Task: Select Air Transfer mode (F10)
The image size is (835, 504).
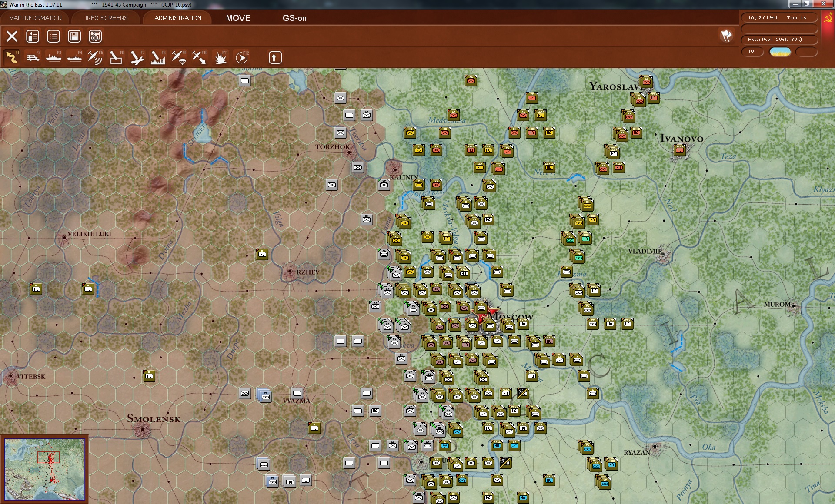Action: coord(200,57)
